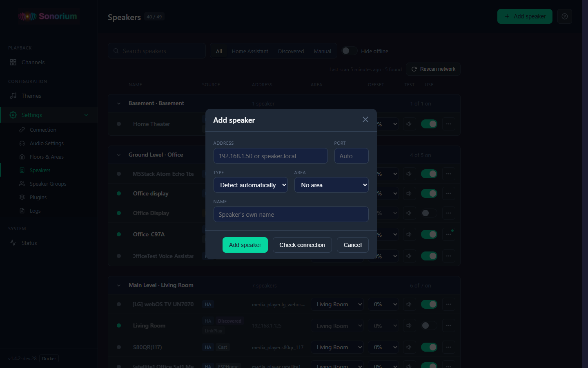Select the Home Assistant filter tab
Image resolution: width=588 pixels, height=368 pixels.
pyautogui.click(x=250, y=51)
